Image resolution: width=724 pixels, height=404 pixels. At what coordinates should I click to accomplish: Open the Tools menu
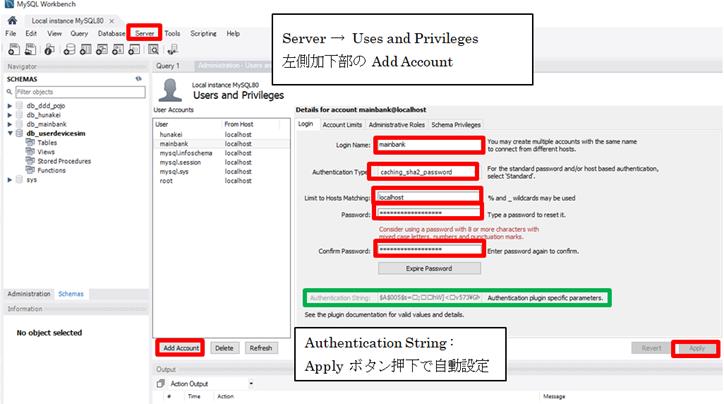click(172, 33)
